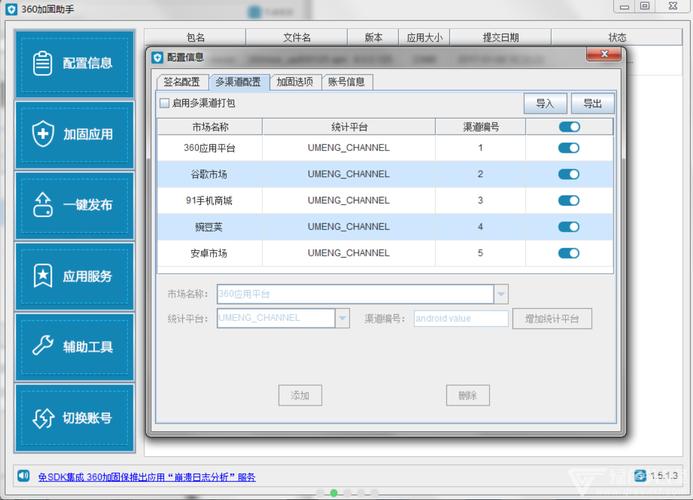
Task: Click version number 1.5.1.3 text
Action: tap(664, 476)
